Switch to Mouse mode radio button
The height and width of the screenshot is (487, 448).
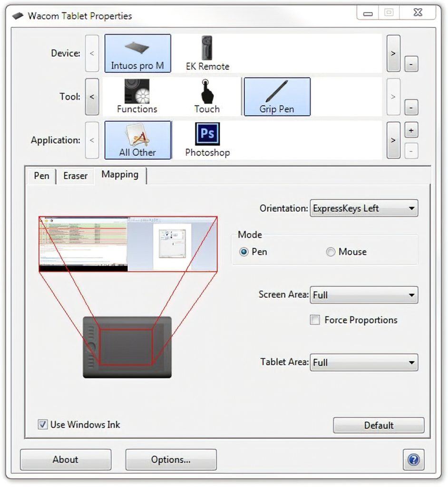pyautogui.click(x=331, y=252)
